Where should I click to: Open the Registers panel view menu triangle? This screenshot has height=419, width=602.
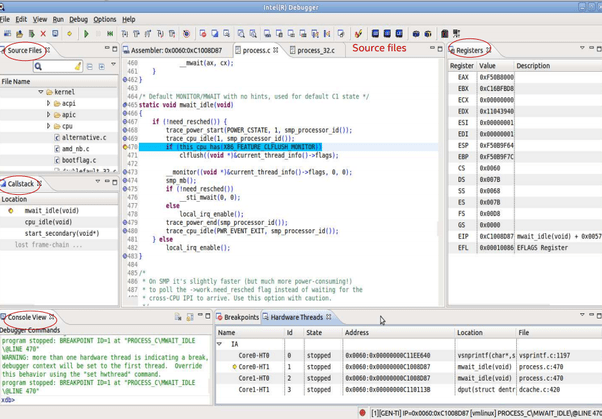[582, 48]
